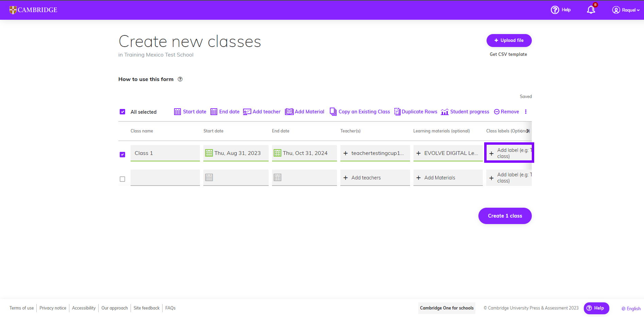The width and height of the screenshot is (644, 317).
Task: Open the three-dot overflow menu
Action: (x=526, y=112)
